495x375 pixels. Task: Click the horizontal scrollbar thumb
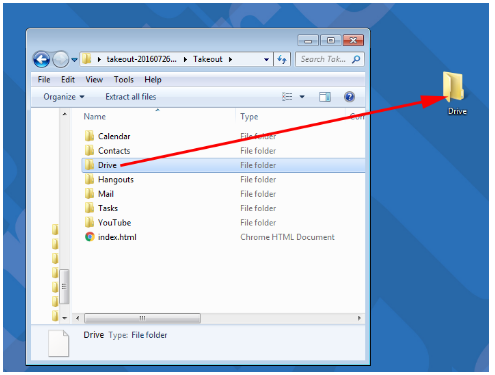click(142, 318)
